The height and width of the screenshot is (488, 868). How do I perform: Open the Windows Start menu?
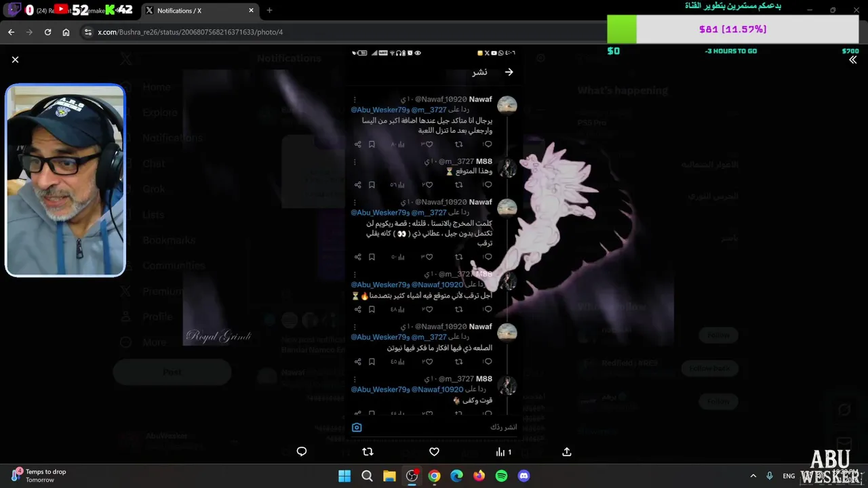[344, 476]
